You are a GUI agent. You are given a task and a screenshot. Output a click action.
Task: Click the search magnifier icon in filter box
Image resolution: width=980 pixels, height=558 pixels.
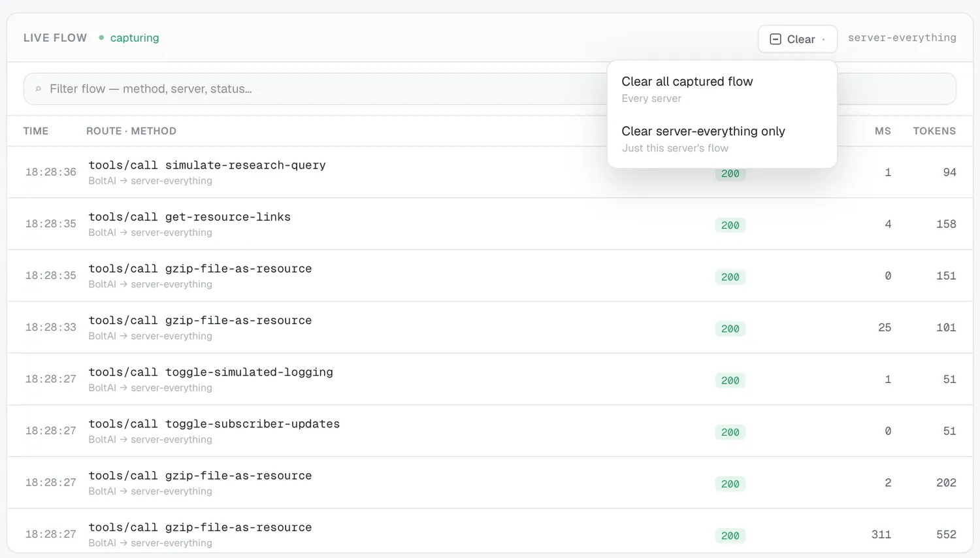tap(38, 89)
